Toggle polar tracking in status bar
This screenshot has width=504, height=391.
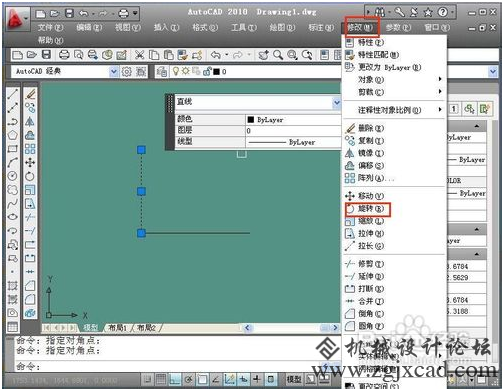pyautogui.click(x=189, y=379)
